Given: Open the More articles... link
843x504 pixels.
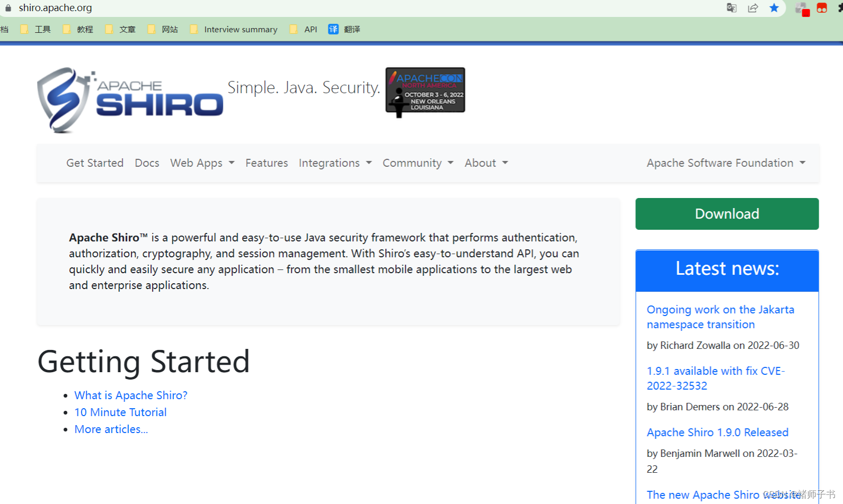Looking at the screenshot, I should (111, 429).
